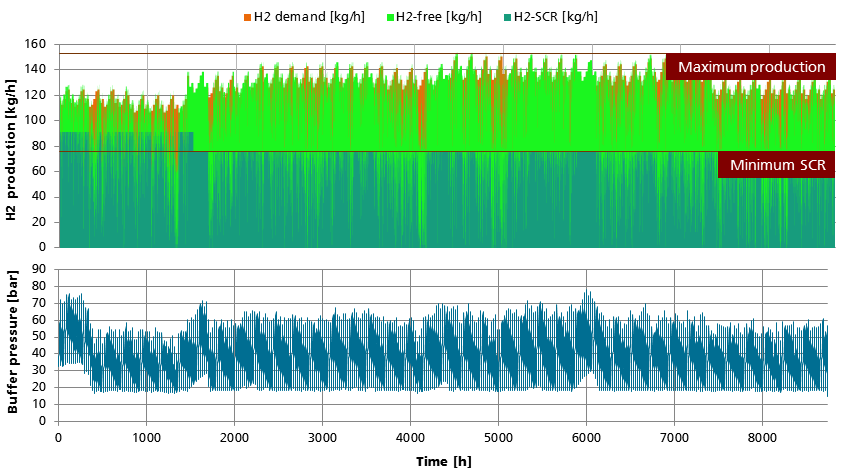Viewport: 849px width, 471px height.
Task: Click the 5000 tick on the time axis
Action: tap(498, 437)
